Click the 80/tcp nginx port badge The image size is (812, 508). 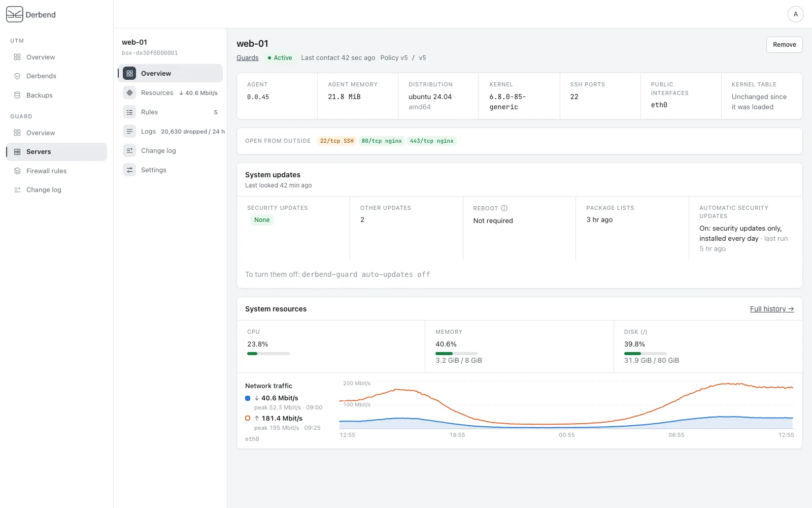click(x=382, y=141)
